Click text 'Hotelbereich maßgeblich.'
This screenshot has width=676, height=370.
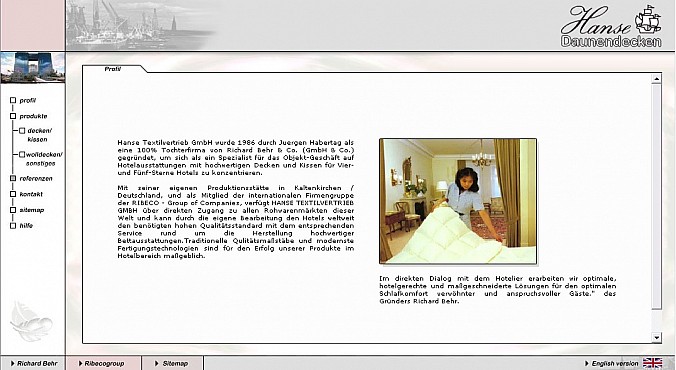point(161,256)
